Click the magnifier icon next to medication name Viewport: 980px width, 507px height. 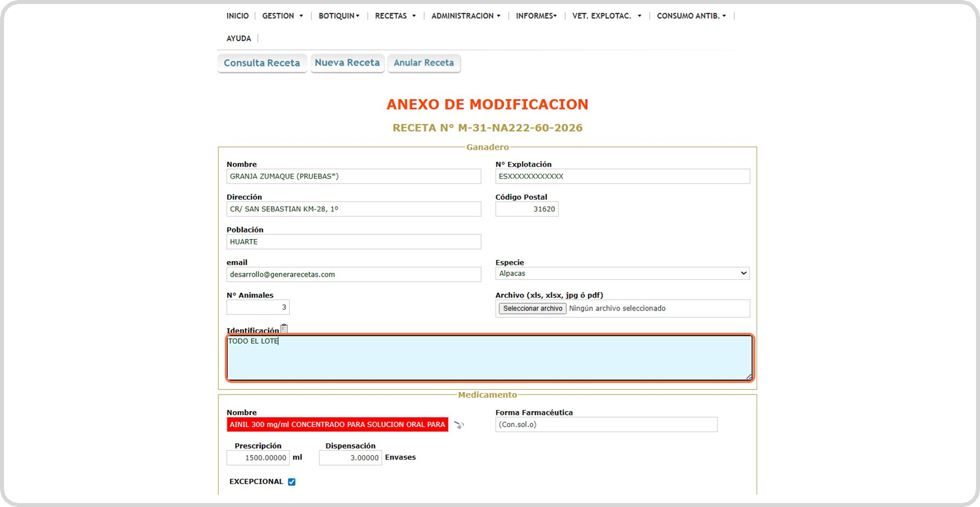pos(459,425)
